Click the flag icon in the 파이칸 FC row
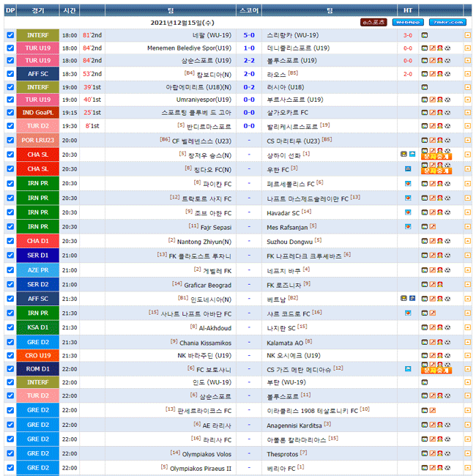 click(x=408, y=183)
